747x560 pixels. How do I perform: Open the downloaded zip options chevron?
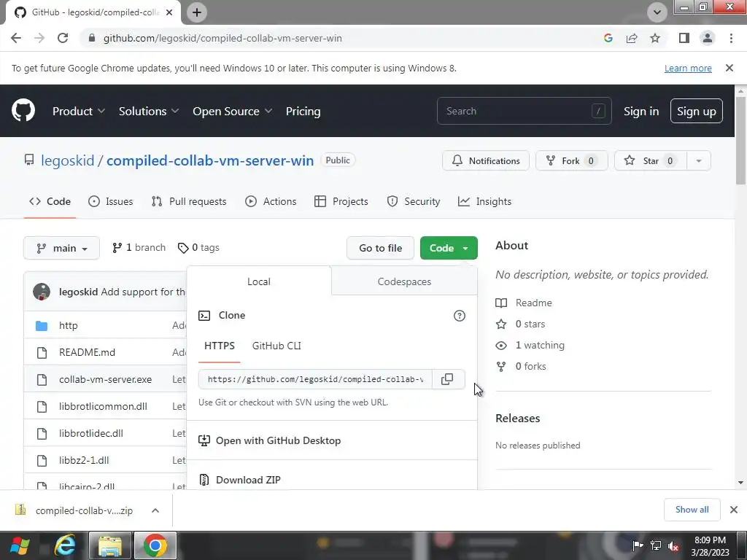coord(155,510)
